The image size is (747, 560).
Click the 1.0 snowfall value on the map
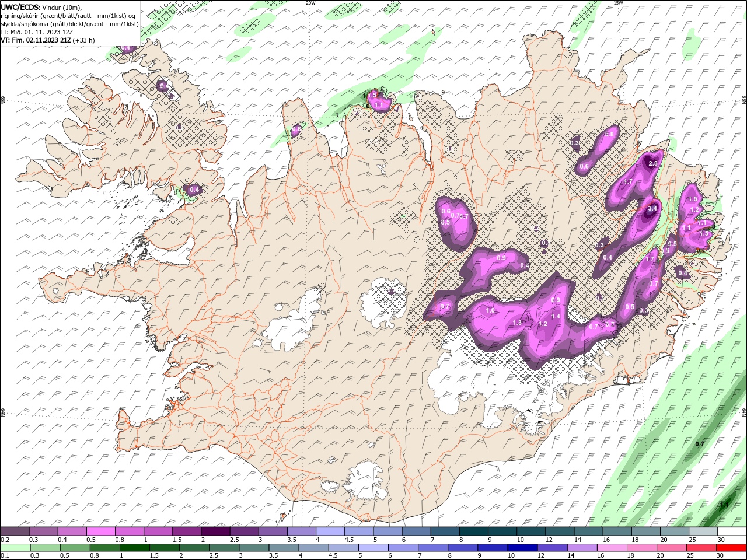pos(490,311)
